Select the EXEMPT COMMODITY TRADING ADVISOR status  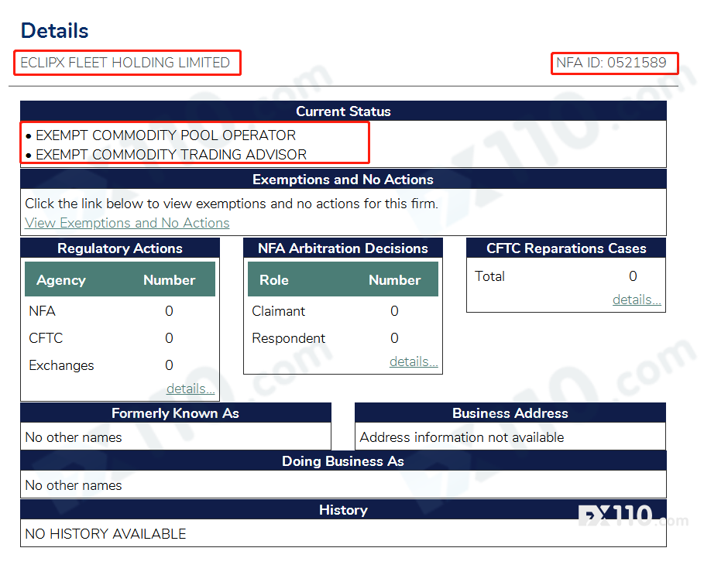point(171,155)
